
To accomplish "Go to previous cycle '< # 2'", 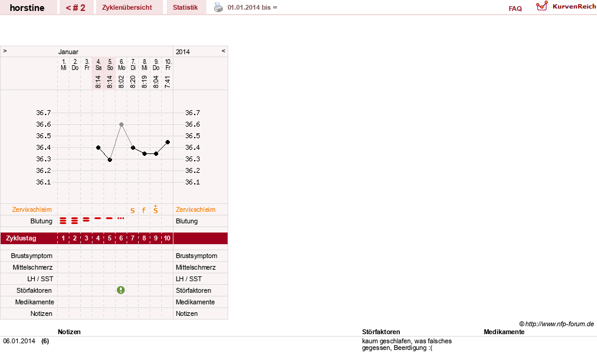I will coord(76,8).
